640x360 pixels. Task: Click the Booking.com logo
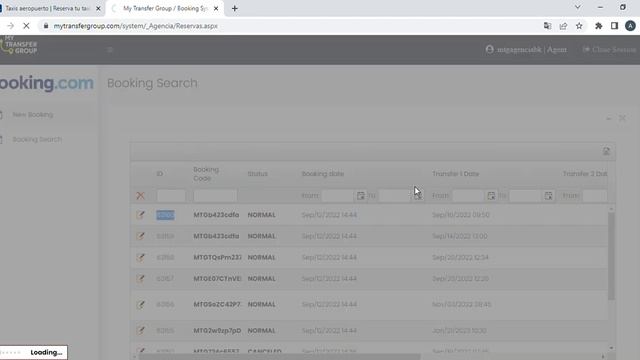pos(47,83)
